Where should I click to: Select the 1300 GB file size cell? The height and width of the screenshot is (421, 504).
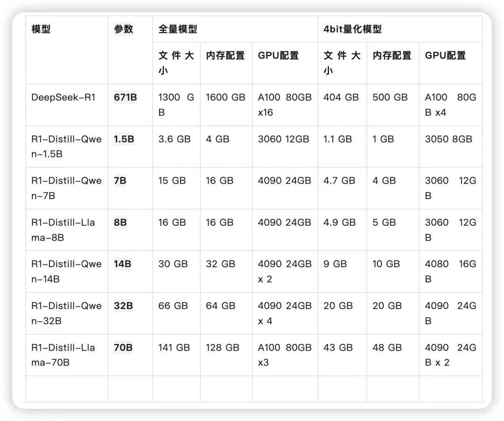[x=176, y=105]
